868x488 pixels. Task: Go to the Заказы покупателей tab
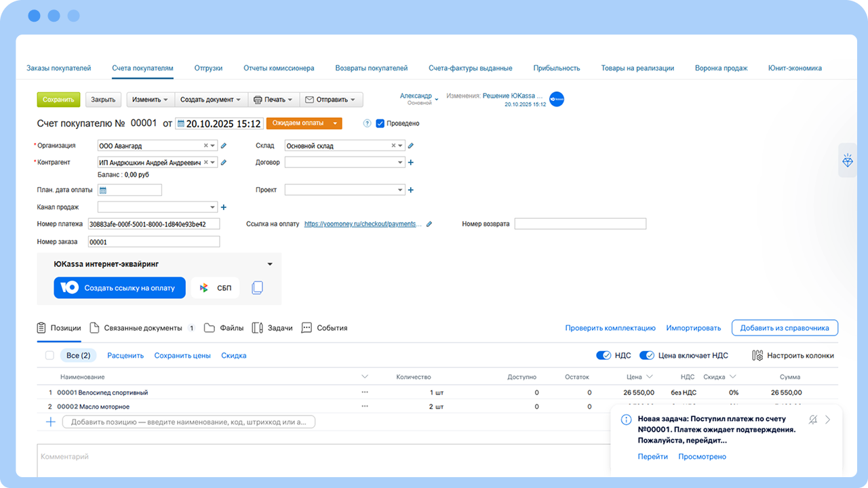(x=58, y=68)
